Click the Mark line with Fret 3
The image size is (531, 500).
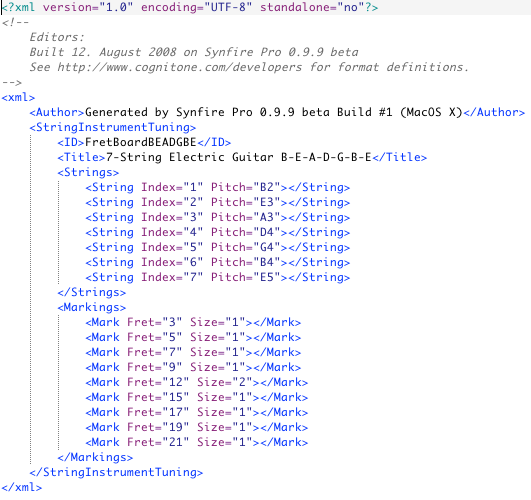point(193,322)
